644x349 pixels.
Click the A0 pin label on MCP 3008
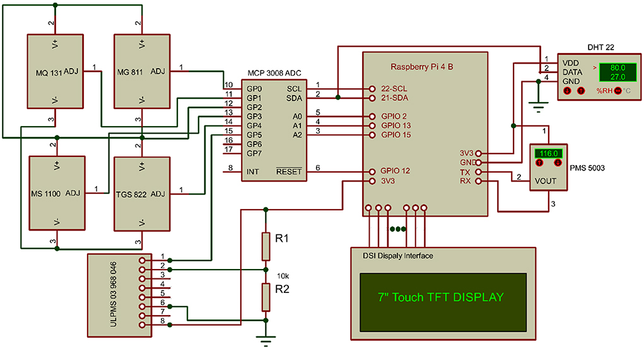click(297, 117)
